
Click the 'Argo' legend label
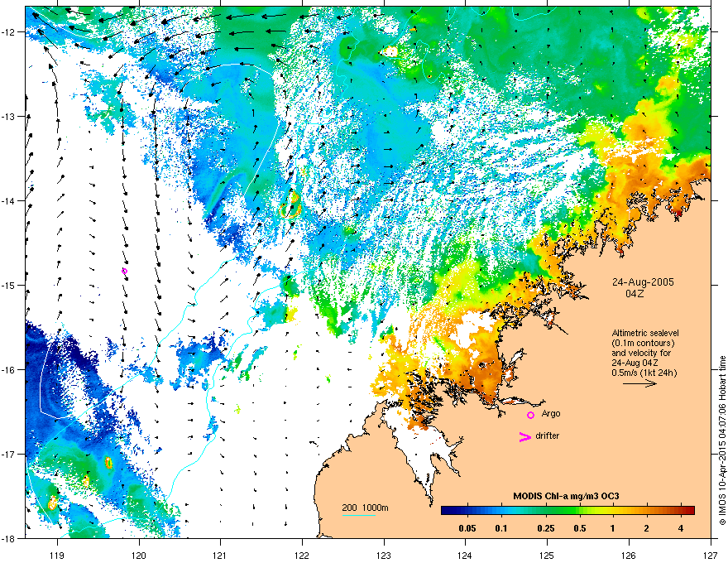[x=551, y=413]
